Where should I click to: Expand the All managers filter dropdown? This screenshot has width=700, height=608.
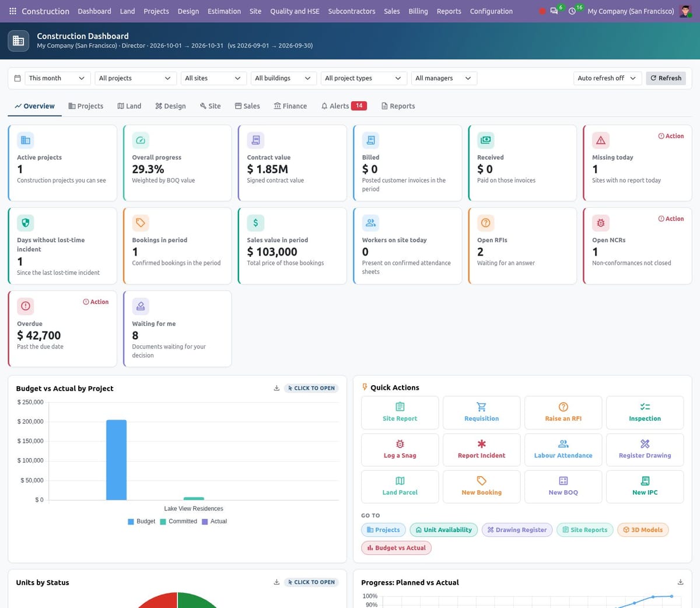coord(444,78)
